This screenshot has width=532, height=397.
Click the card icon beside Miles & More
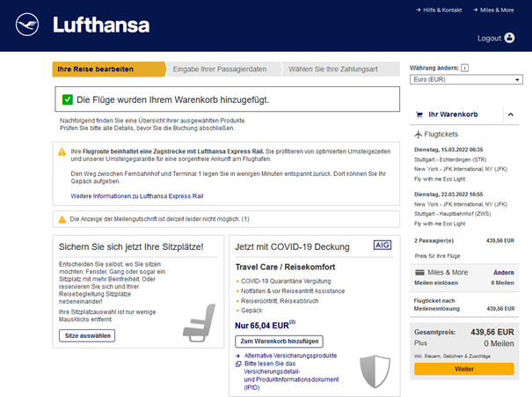point(419,272)
